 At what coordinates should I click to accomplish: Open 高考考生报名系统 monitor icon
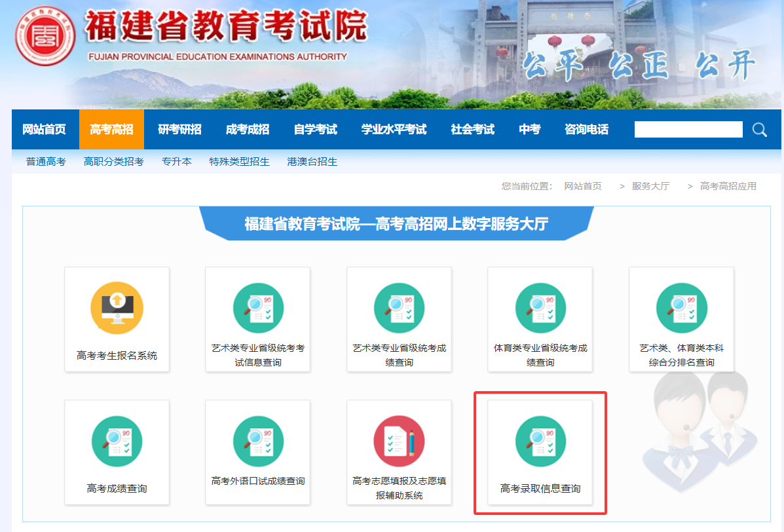117,308
